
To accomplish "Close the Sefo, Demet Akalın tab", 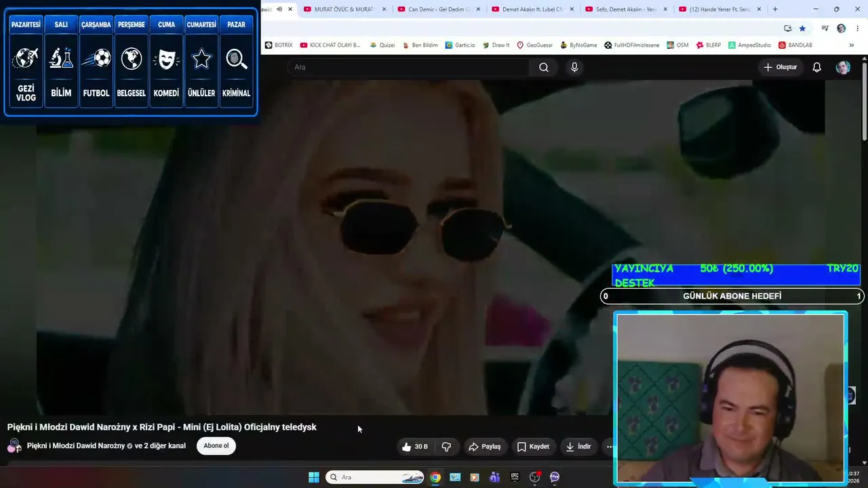I will tap(665, 9).
